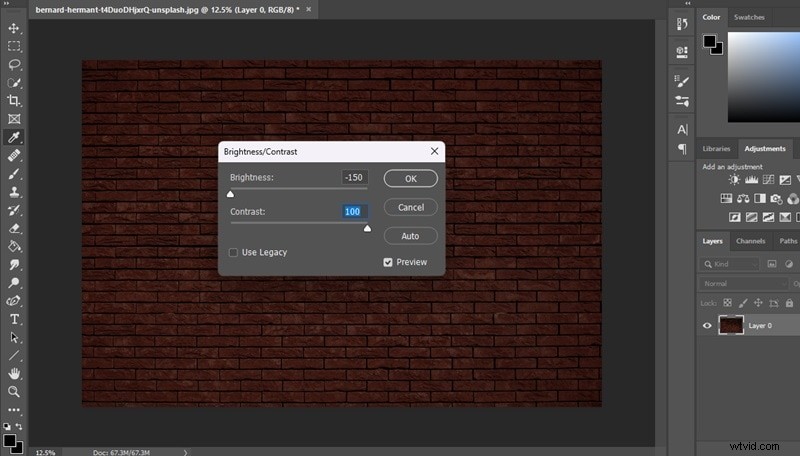This screenshot has width=800, height=456.
Task: Open the Normal blend mode dropdown
Action: pyautogui.click(x=743, y=284)
